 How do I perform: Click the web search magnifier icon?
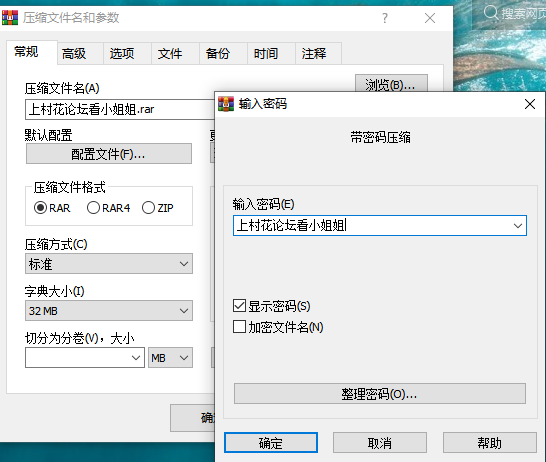[491, 13]
